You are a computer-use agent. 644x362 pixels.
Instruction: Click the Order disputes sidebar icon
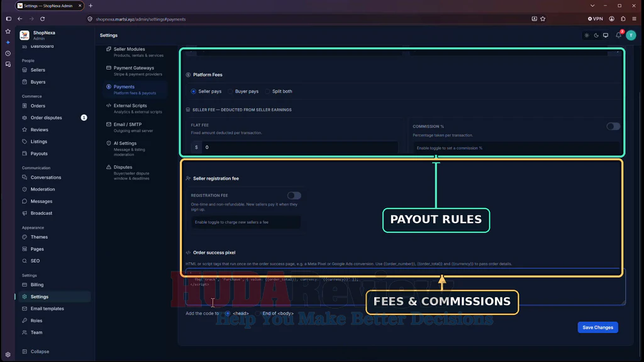(x=25, y=118)
